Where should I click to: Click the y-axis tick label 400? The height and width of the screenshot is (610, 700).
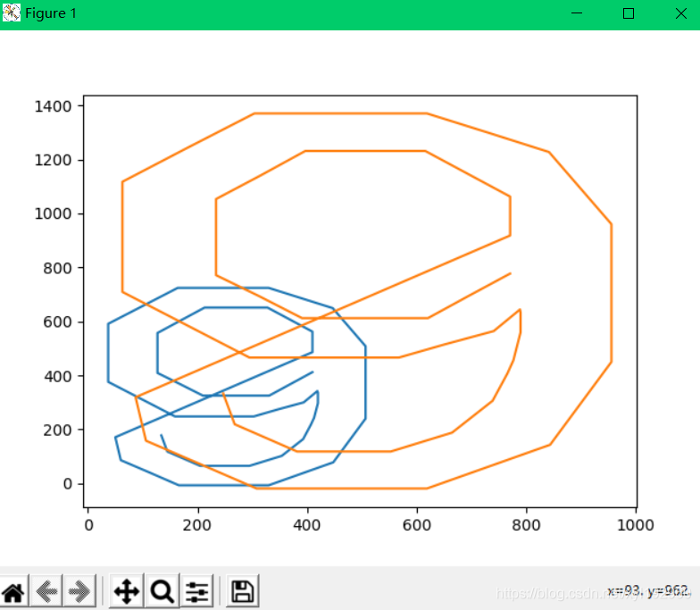click(x=57, y=377)
